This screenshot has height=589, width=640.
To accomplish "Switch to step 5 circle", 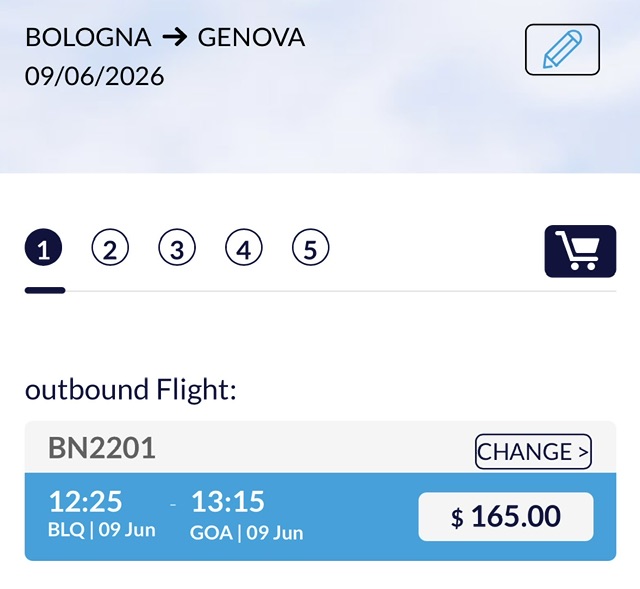I will [310, 249].
